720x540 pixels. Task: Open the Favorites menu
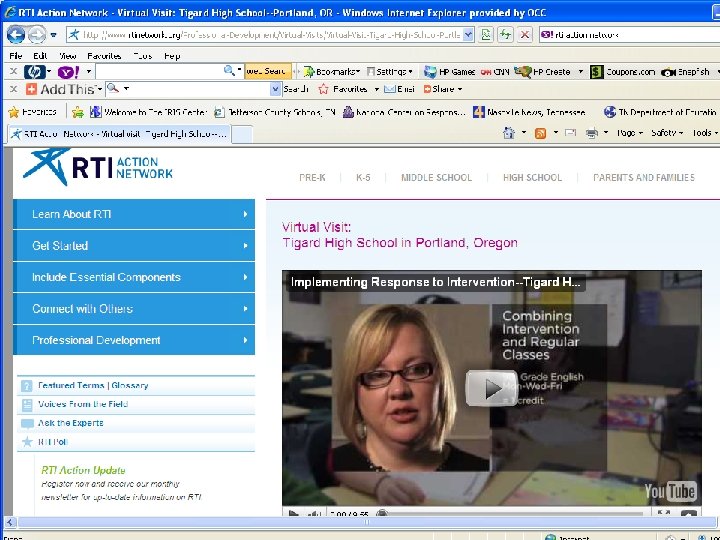104,56
